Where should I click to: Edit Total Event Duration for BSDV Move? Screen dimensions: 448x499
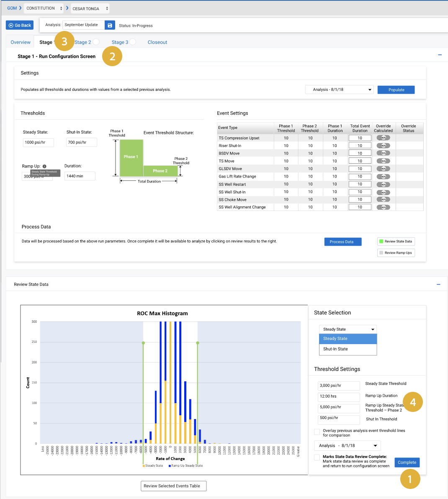click(x=360, y=153)
